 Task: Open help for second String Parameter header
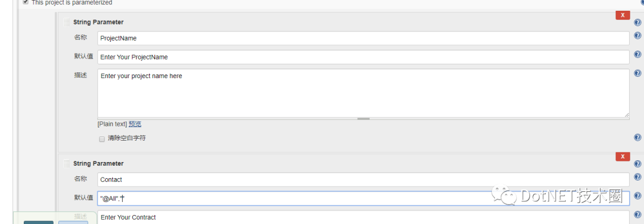[x=637, y=164]
